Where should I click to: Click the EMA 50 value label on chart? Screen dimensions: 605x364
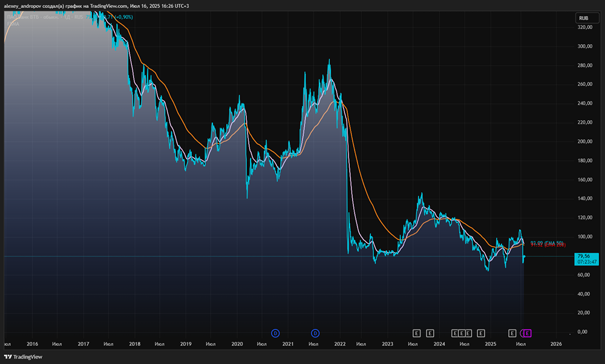point(546,242)
